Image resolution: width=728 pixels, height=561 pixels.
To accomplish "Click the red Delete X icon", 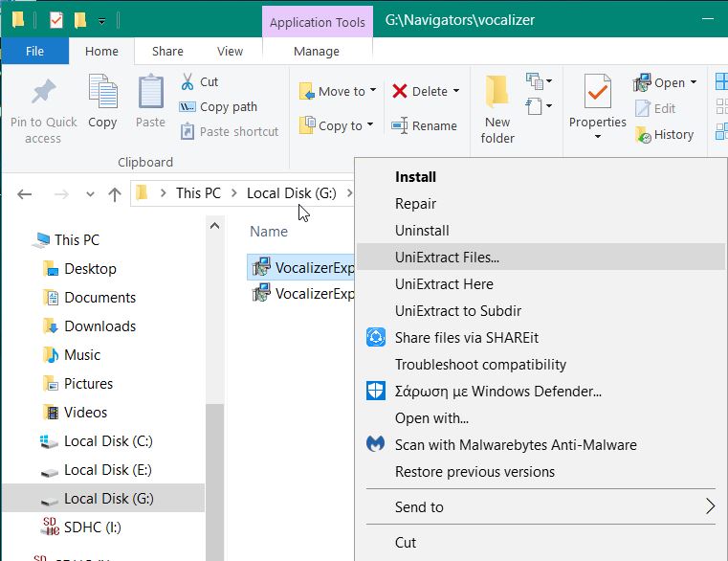I will tap(400, 91).
